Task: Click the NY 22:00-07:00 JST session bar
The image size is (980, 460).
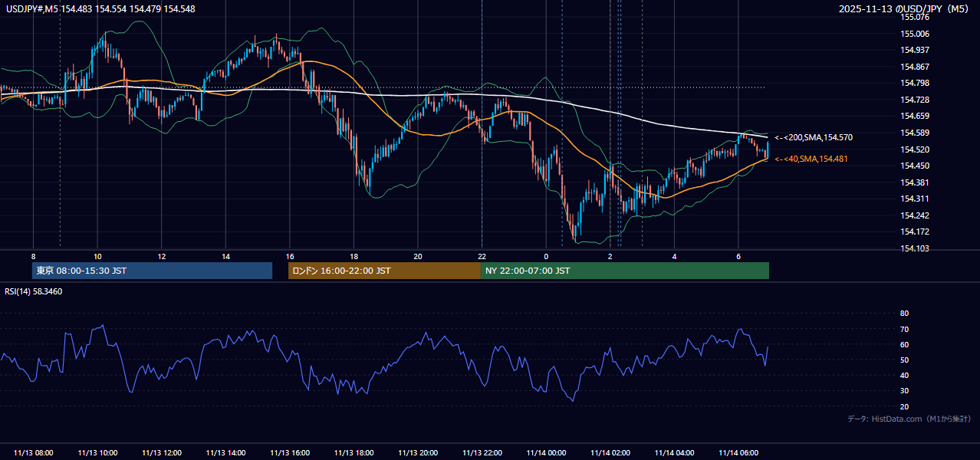Action: (x=625, y=271)
